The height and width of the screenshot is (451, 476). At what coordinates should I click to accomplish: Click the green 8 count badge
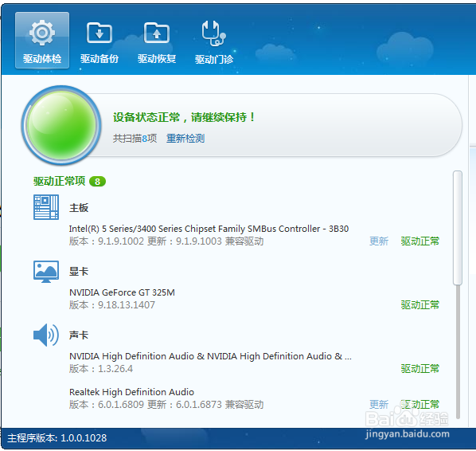(x=97, y=182)
